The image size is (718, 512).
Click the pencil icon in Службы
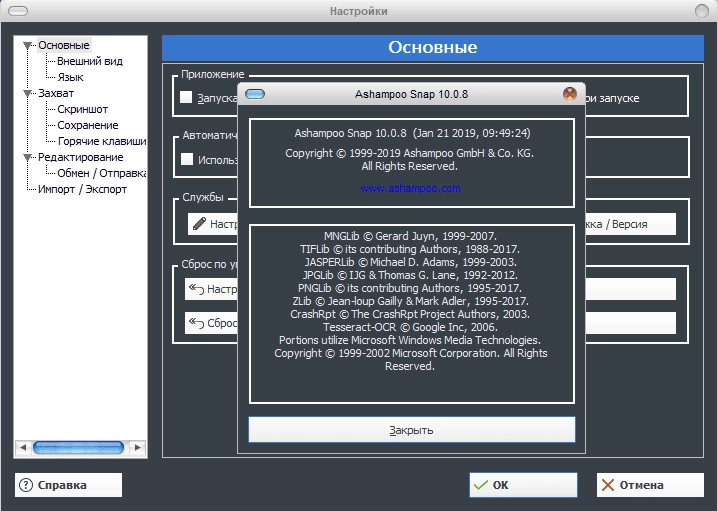click(199, 223)
